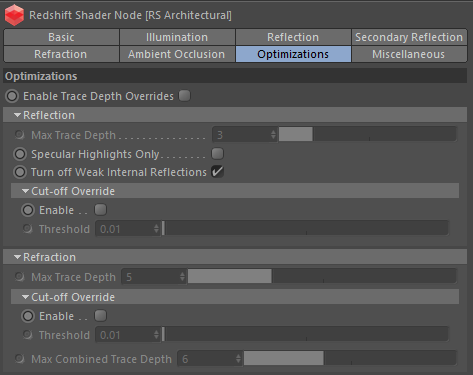Click keyframe circle next to Reflection Cut-off Enable

28,210
